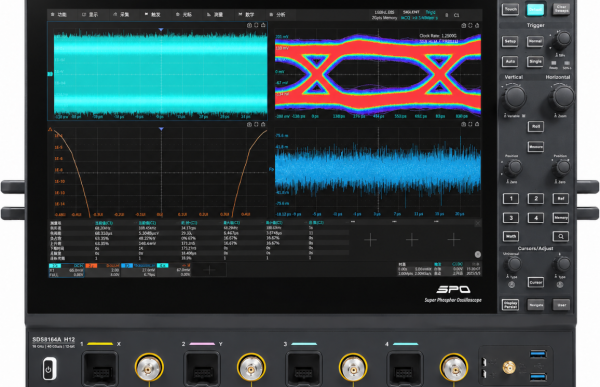Click the middle plus add-measurement slot
The height and width of the screenshot is (387, 600).
point(412,240)
